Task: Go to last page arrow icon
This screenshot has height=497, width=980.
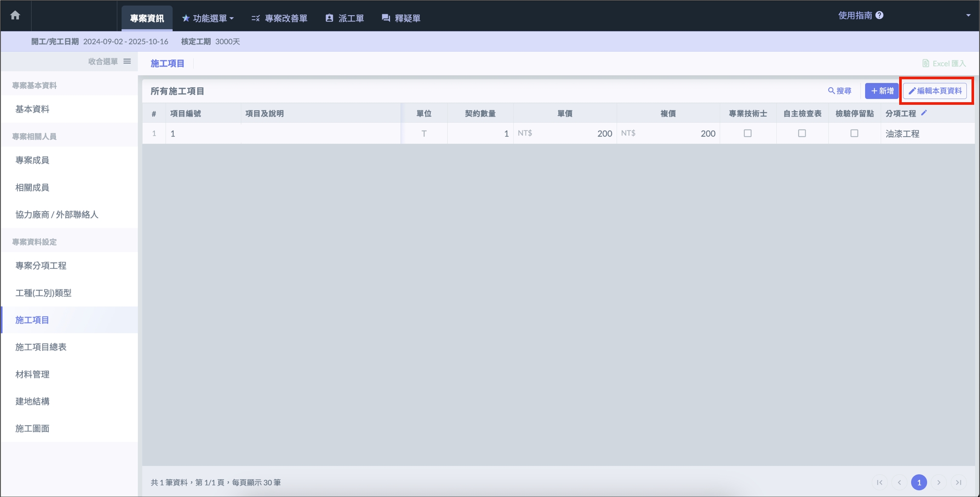Action: click(x=958, y=482)
